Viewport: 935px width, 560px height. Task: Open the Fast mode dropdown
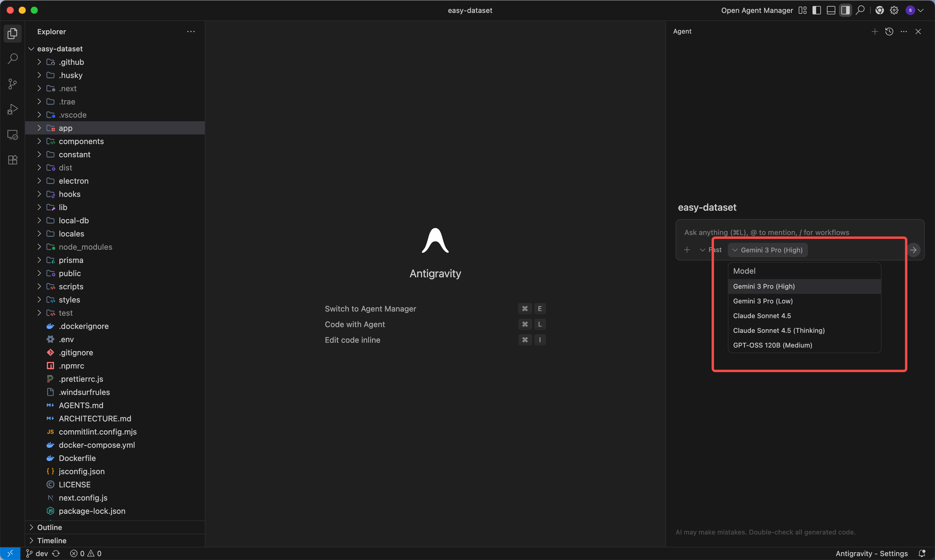tap(711, 250)
